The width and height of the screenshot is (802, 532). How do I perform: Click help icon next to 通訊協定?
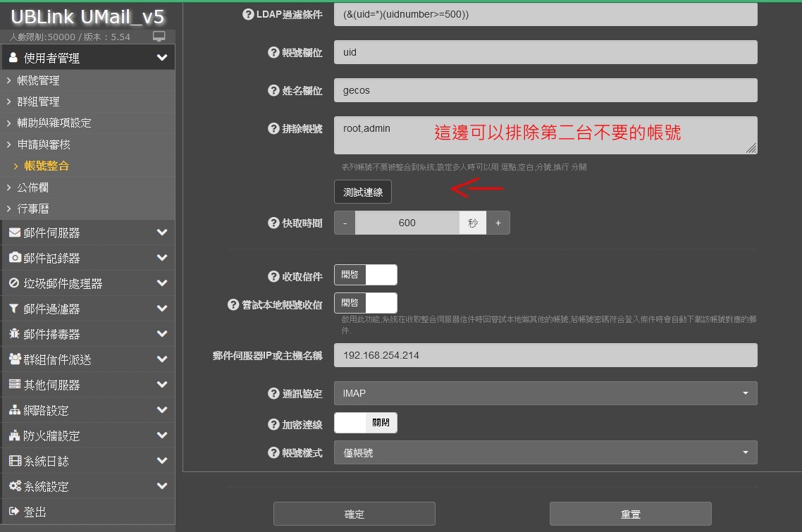tap(274, 393)
